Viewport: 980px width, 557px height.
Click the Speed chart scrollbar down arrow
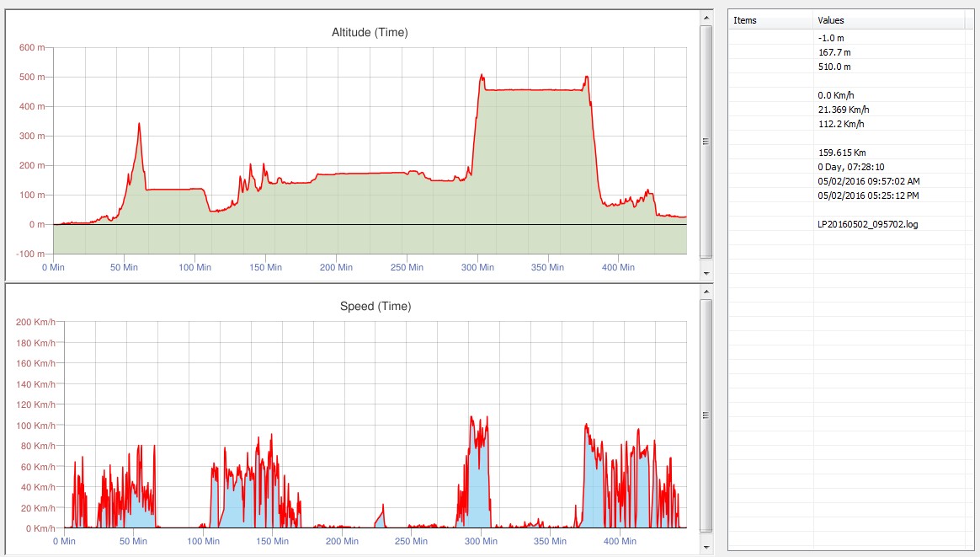click(x=706, y=548)
